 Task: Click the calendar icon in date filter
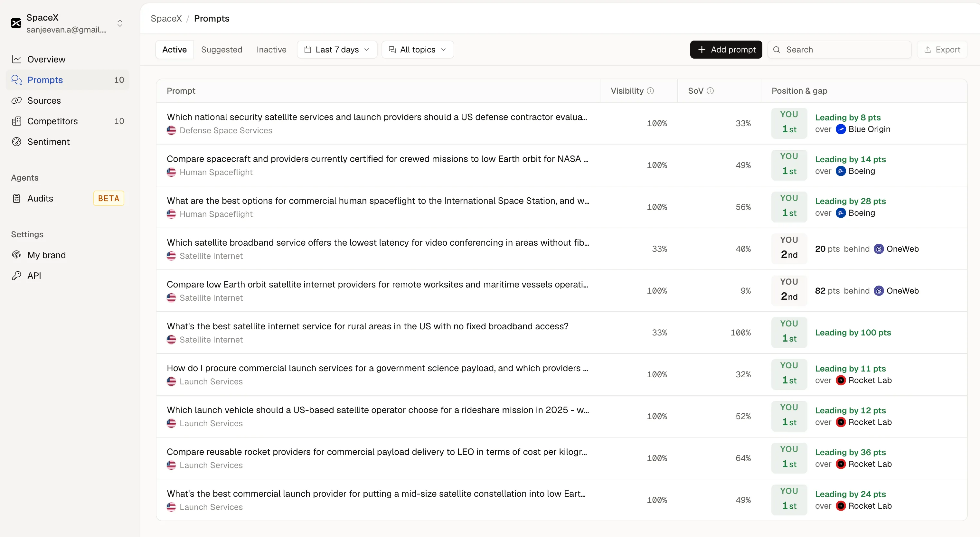click(x=308, y=50)
